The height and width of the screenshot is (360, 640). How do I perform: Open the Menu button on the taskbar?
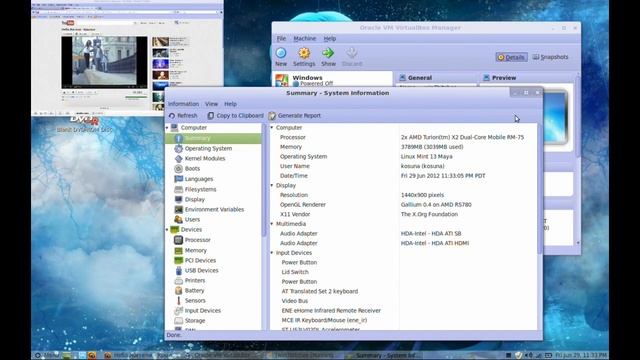[47, 356]
